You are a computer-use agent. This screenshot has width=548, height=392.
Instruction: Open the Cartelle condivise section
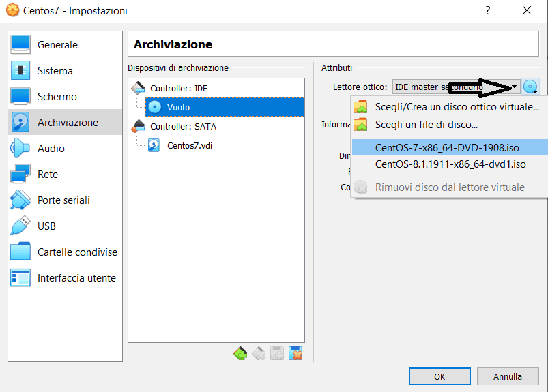(65, 252)
